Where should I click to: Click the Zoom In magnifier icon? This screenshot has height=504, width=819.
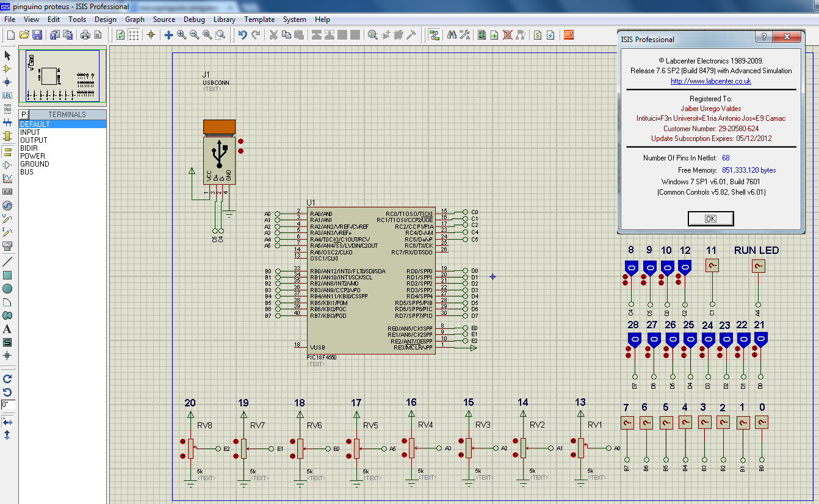[x=182, y=35]
